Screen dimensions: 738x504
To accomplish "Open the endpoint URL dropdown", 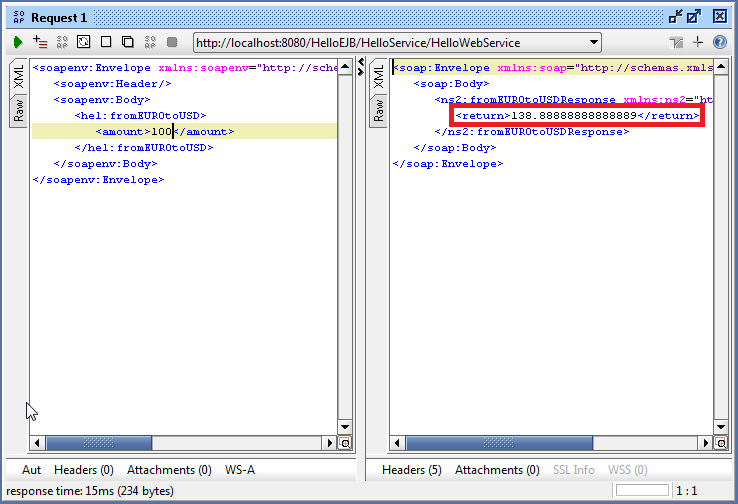I will click(x=594, y=42).
